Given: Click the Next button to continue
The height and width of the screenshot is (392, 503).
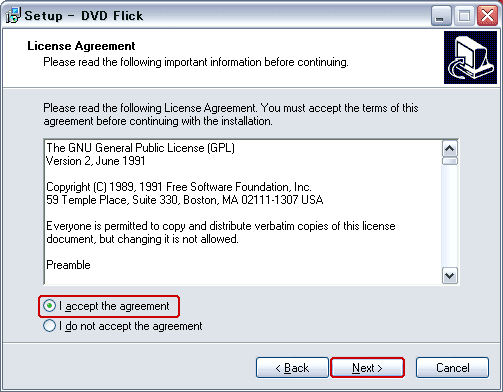Looking at the screenshot, I should (x=367, y=368).
